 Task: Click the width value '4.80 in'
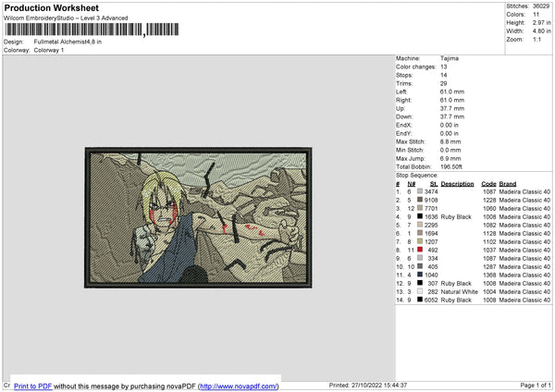click(541, 31)
